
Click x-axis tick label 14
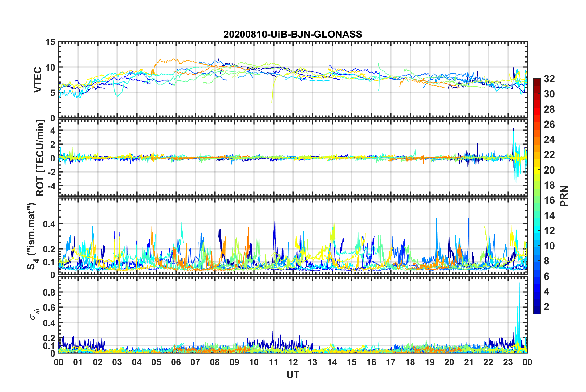click(332, 362)
